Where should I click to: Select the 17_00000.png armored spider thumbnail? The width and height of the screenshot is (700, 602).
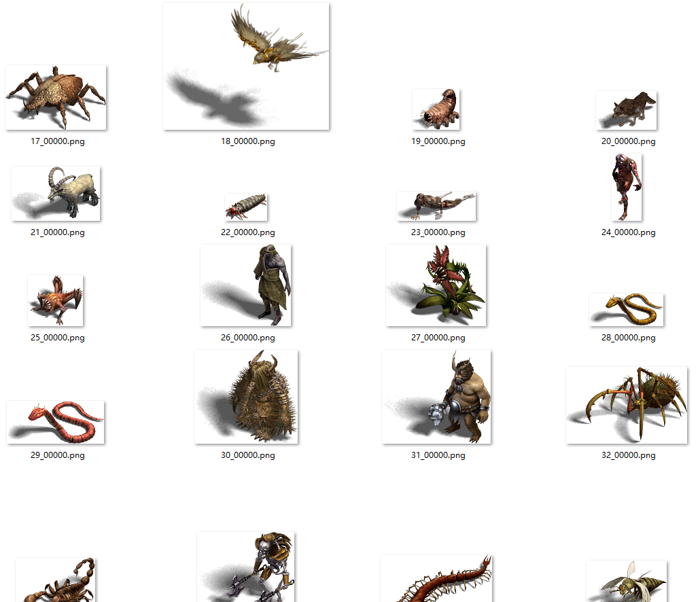tap(56, 97)
